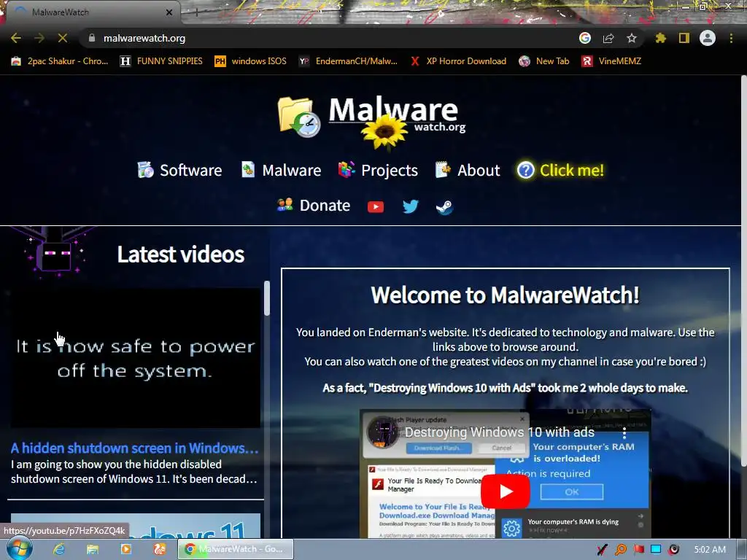The height and width of the screenshot is (560, 747).
Task: Bookmark this page with the star icon
Action: point(632,38)
